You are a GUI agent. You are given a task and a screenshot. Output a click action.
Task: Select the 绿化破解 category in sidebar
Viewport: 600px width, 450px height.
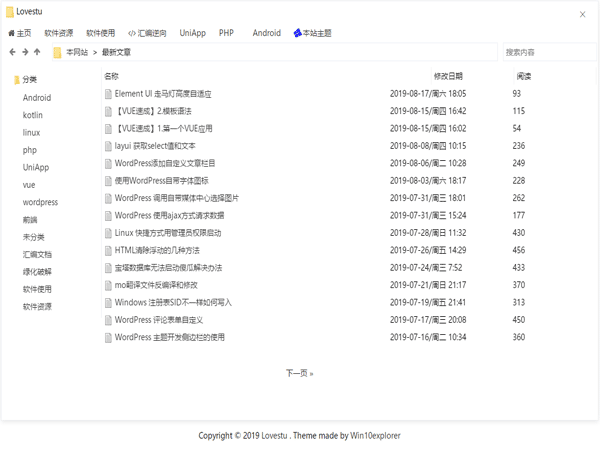pos(37,271)
